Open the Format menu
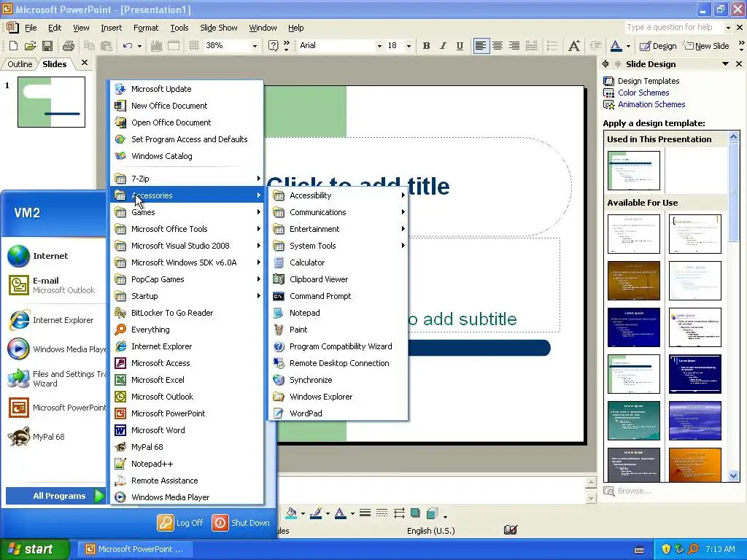This screenshot has height=560, width=747. [146, 28]
